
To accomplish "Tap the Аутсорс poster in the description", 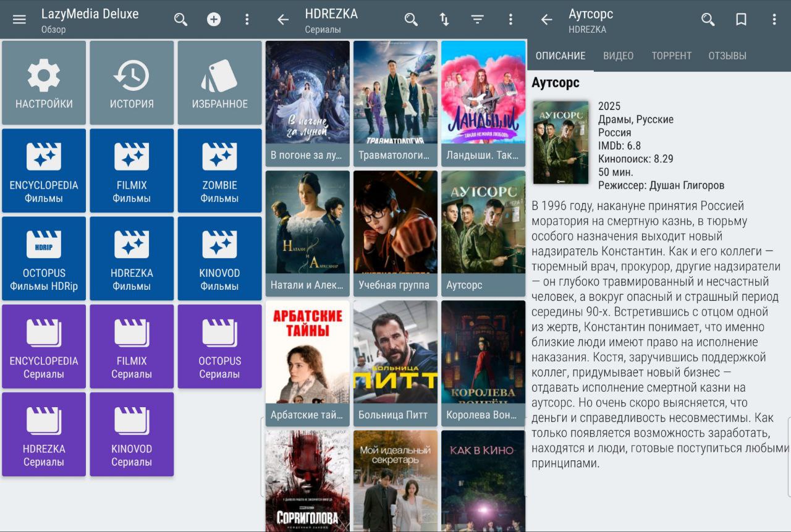I will [561, 143].
